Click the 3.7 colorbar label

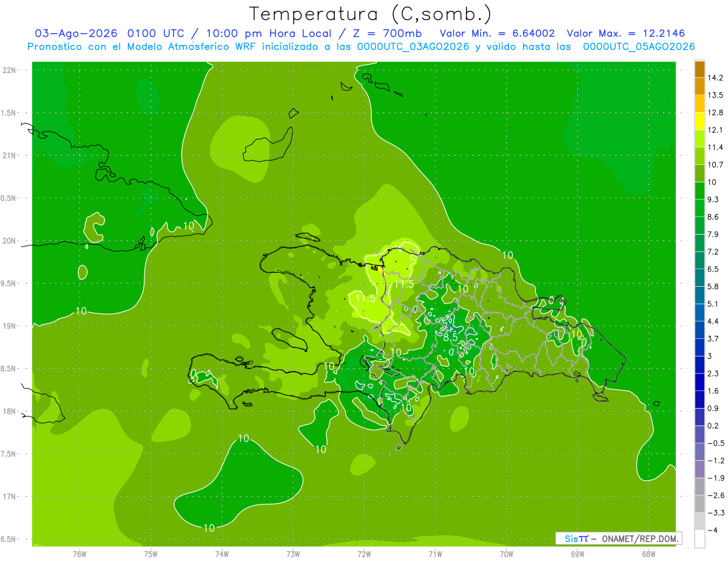713,338
